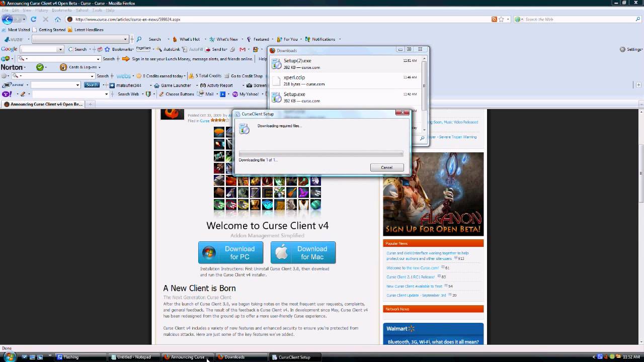Expand Xfire search field dropdown
Viewport: 644px width, 362px height.
77,85
